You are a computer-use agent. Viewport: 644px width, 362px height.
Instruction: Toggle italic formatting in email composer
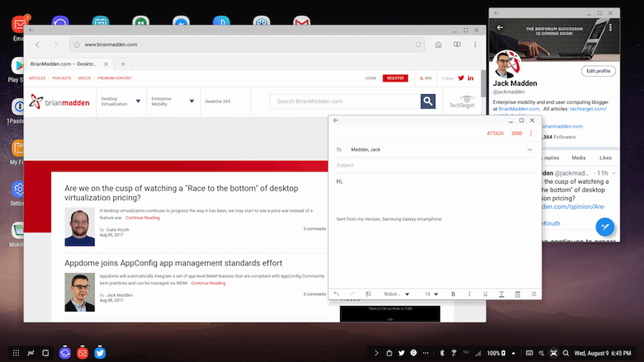point(469,294)
